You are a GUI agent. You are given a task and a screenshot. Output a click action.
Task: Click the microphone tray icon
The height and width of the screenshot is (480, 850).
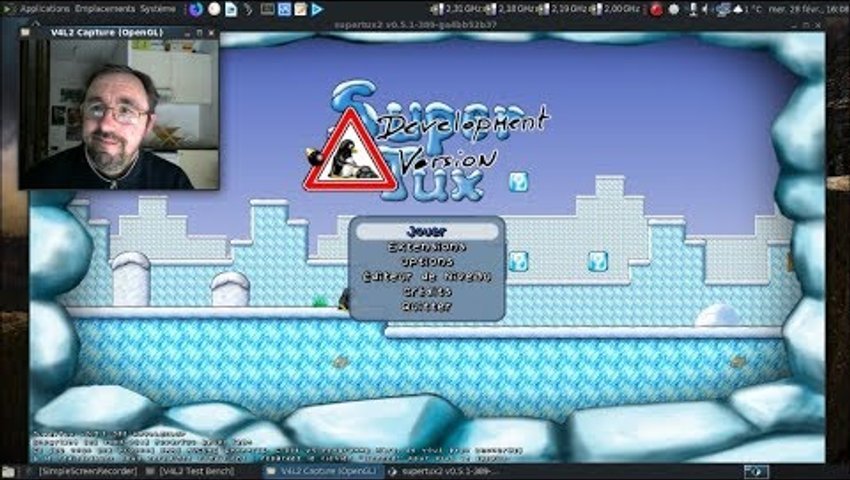click(693, 9)
